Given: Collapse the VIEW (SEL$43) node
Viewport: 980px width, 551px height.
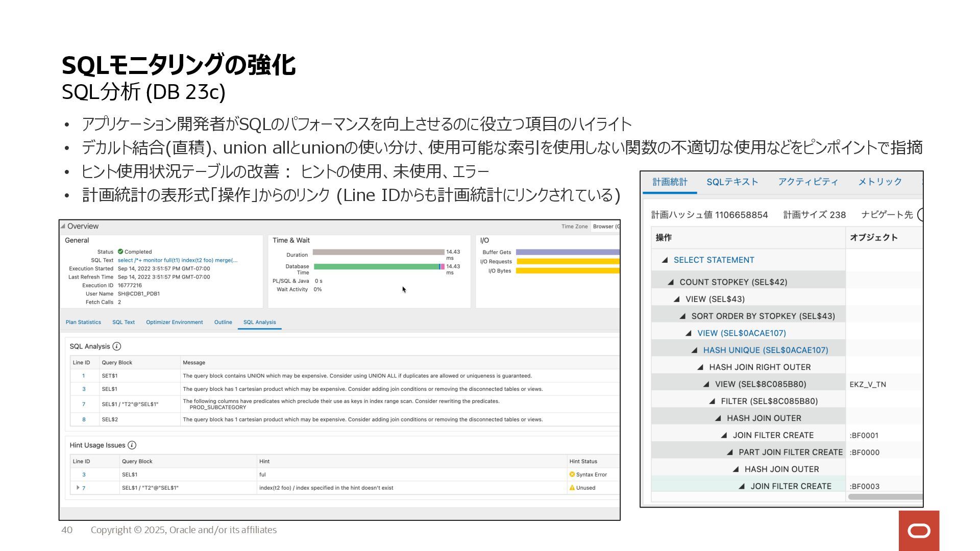Looking at the screenshot, I should [676, 299].
